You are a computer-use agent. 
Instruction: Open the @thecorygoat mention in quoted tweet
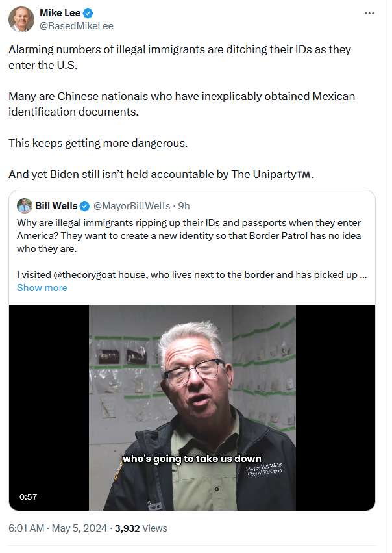pos(84,275)
